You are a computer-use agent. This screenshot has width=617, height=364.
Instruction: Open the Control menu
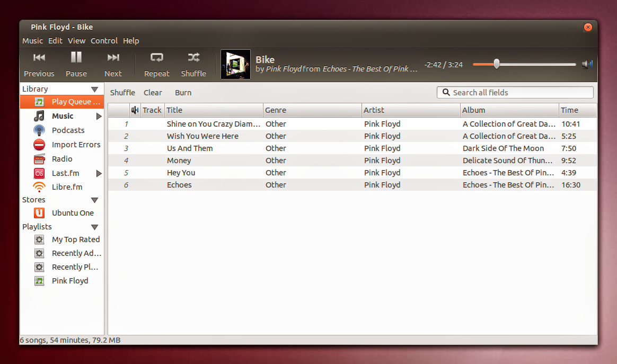click(x=104, y=41)
